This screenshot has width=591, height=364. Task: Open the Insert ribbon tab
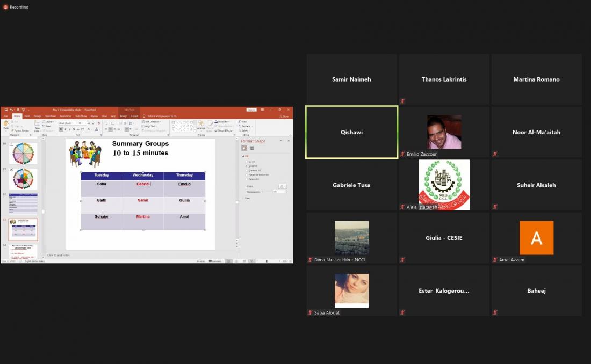(x=27, y=116)
